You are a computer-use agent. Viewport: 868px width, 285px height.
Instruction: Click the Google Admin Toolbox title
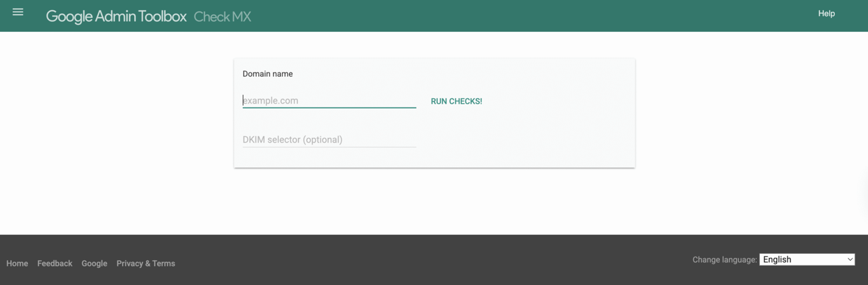(x=116, y=17)
